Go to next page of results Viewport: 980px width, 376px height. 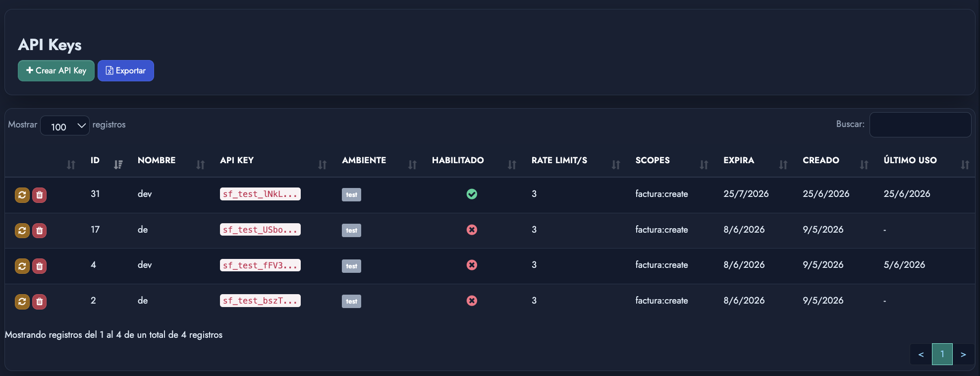point(963,354)
